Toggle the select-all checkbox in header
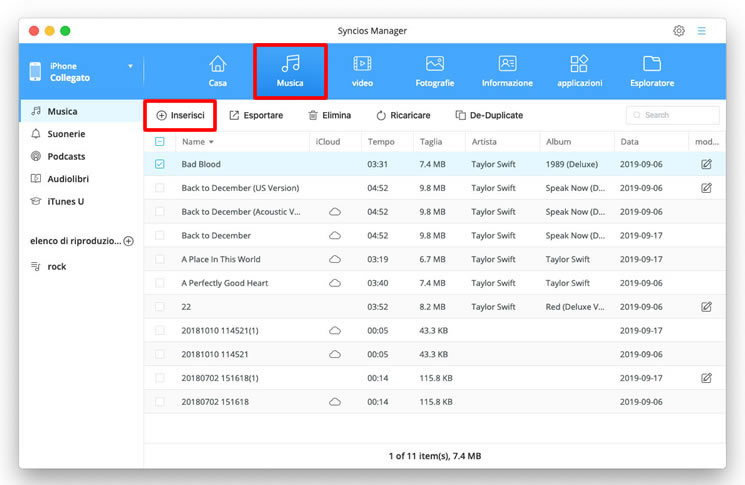This screenshot has width=745, height=485. coord(160,142)
